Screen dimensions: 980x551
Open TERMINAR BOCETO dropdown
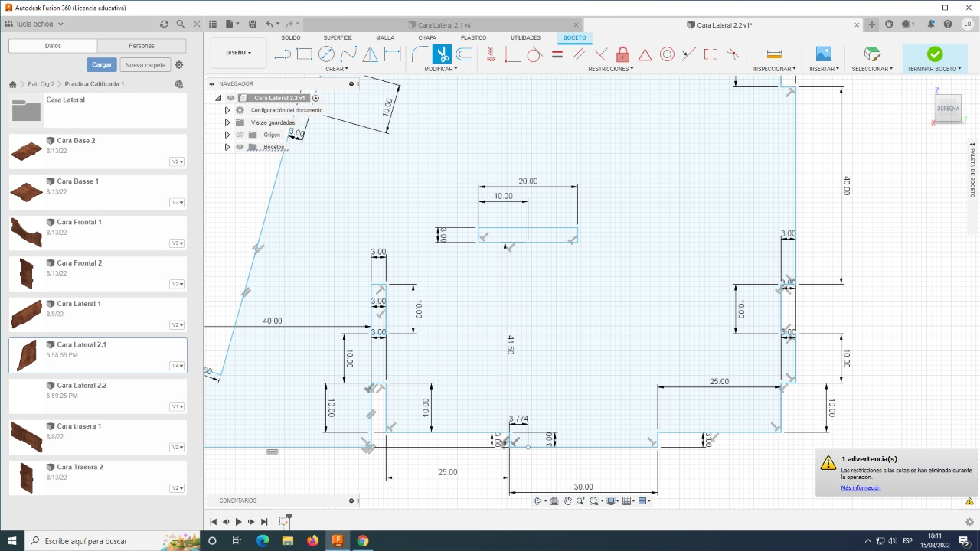(x=934, y=69)
